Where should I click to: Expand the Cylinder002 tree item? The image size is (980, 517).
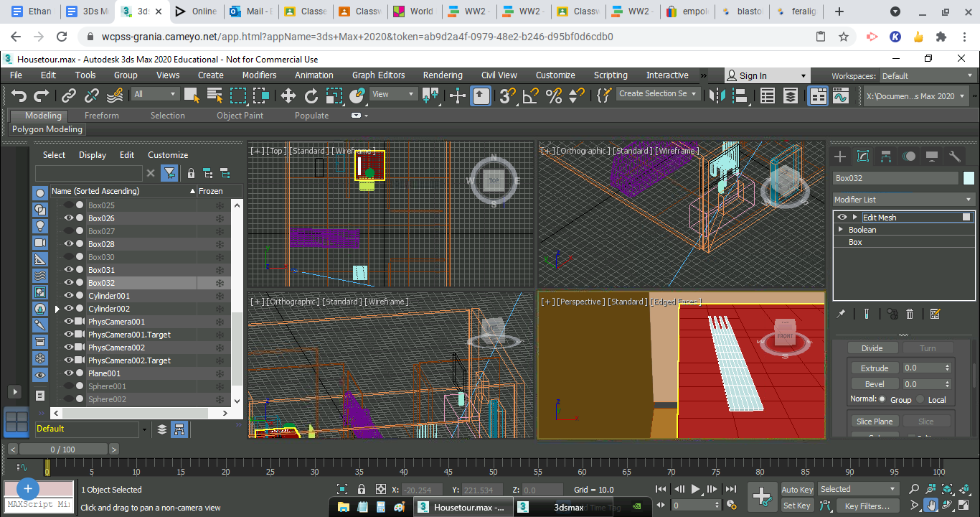point(57,309)
